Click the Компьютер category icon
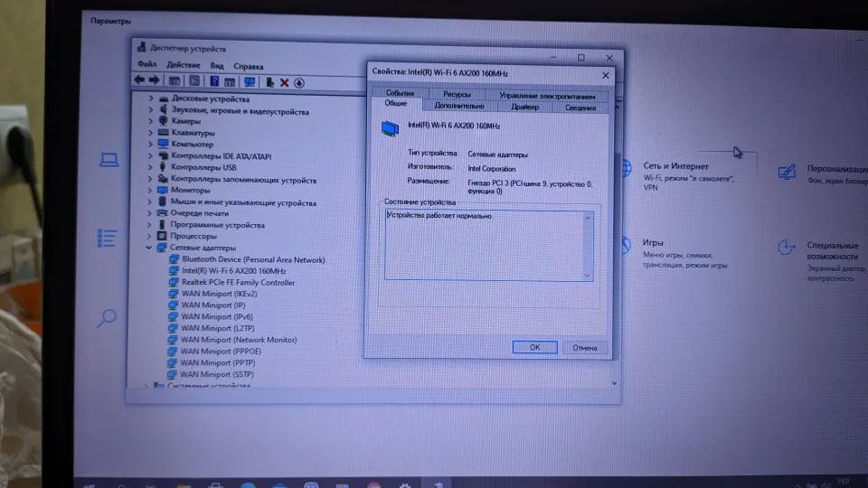This screenshot has height=488, width=868. pyautogui.click(x=163, y=144)
